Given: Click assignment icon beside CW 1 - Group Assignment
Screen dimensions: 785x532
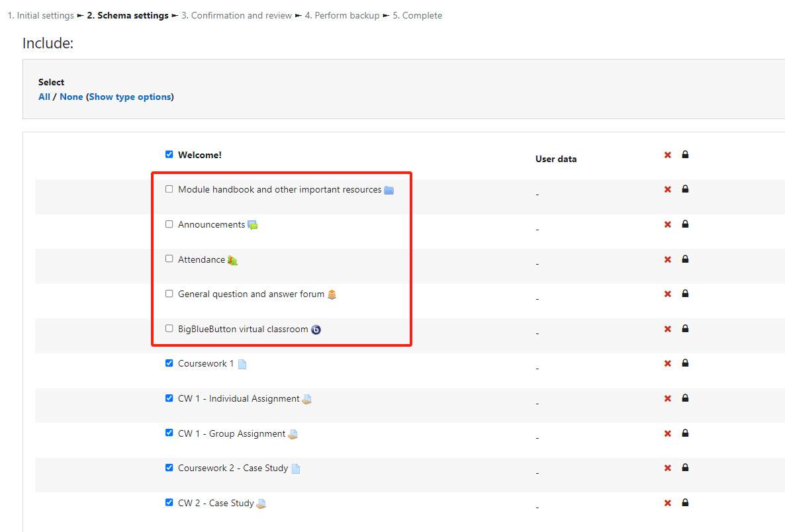Looking at the screenshot, I should click(x=293, y=434).
